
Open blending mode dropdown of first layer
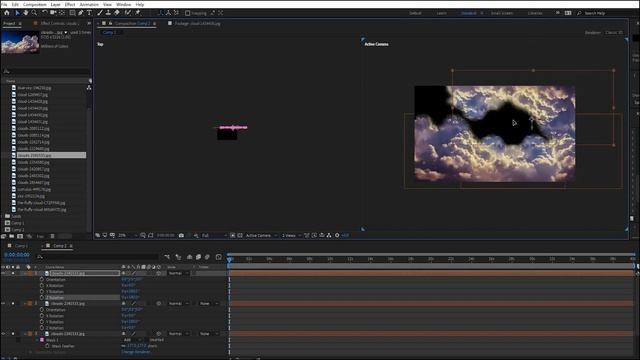coord(178,273)
